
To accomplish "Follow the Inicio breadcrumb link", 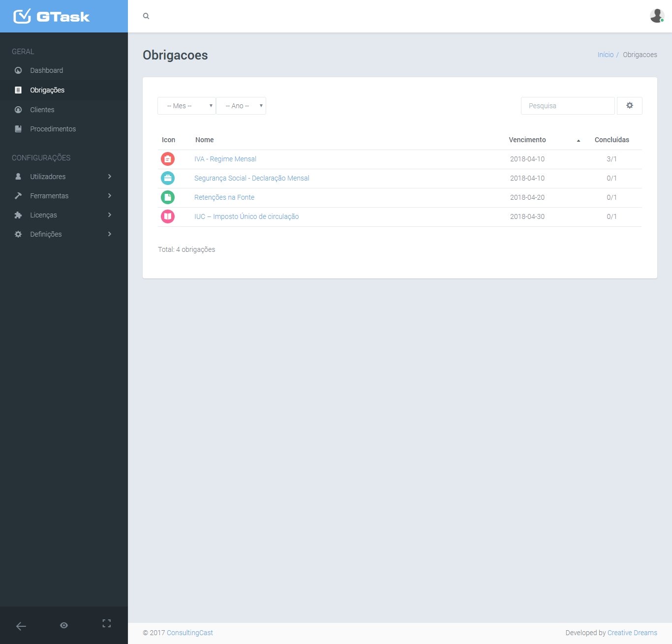I will coord(605,55).
